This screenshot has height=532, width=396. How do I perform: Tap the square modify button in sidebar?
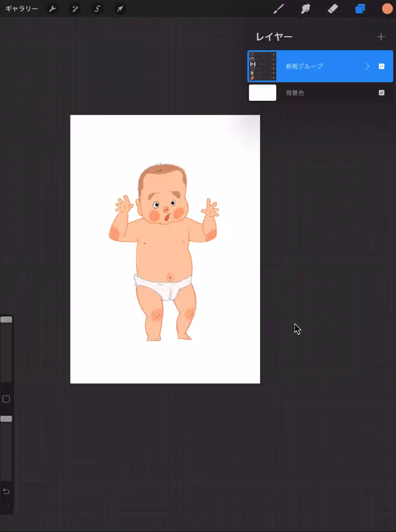6,399
